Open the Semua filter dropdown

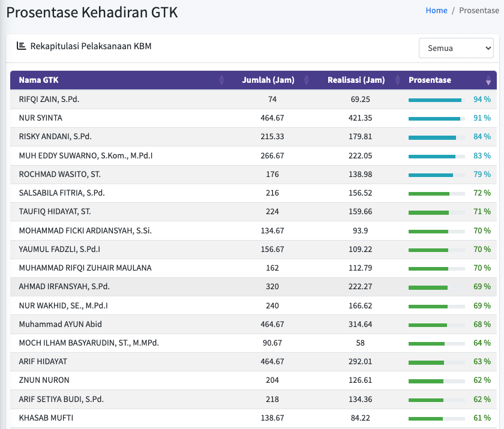coord(456,48)
